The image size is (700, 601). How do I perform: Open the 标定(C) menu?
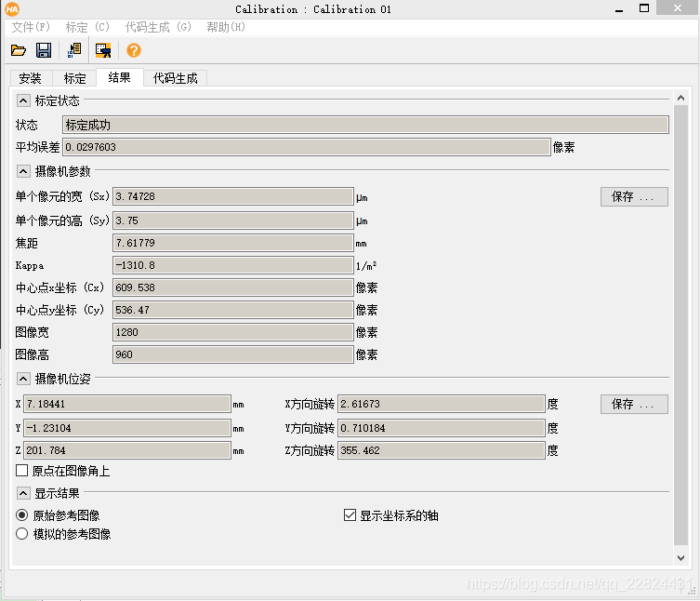87,27
